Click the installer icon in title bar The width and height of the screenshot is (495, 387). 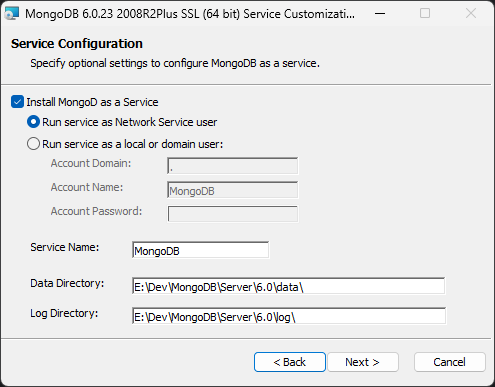pos(12,14)
